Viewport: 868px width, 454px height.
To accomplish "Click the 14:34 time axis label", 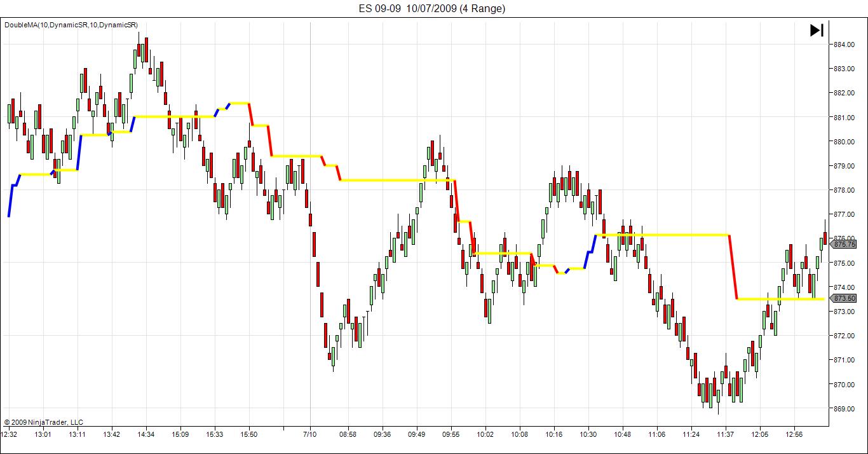I will pos(146,435).
